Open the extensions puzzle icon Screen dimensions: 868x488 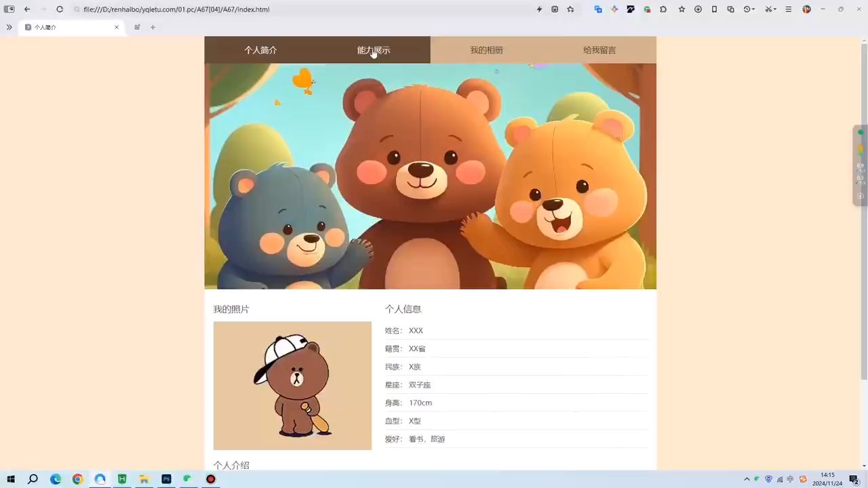point(663,9)
